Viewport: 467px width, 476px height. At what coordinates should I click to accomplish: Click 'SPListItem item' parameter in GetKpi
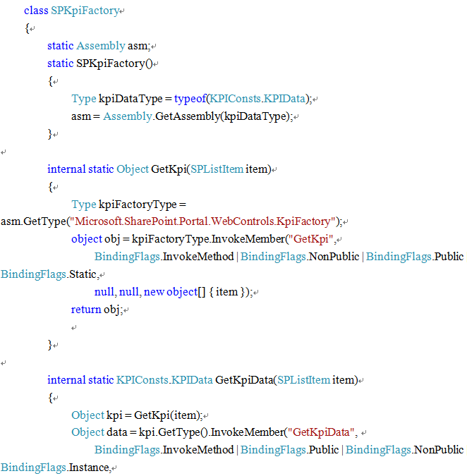click(231, 169)
